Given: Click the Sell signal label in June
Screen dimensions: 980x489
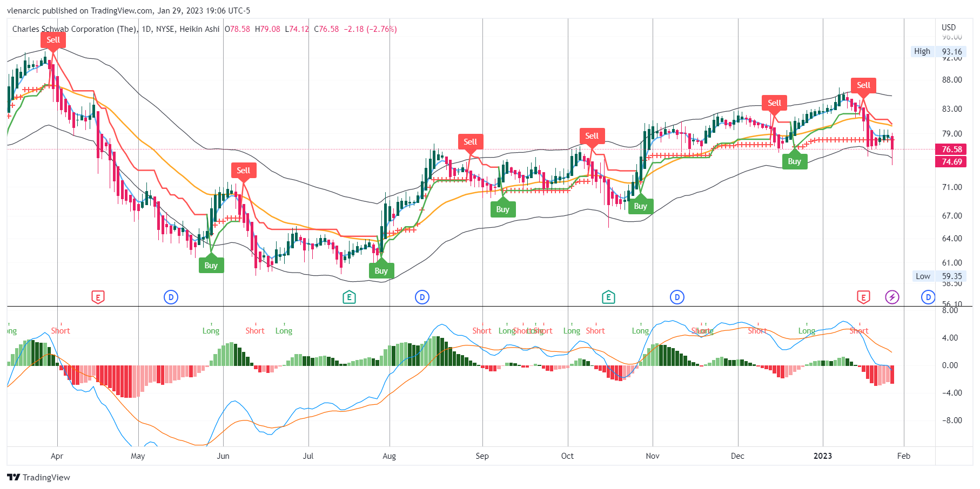Looking at the screenshot, I should (243, 171).
